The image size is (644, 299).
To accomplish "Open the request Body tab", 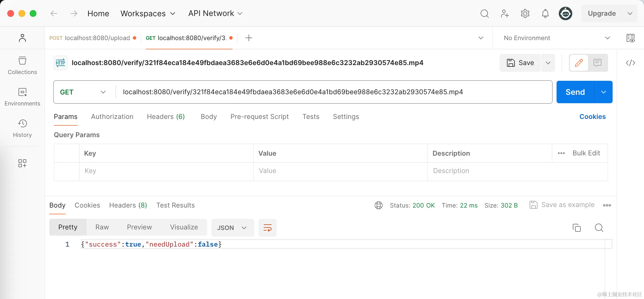I will 209,117.
